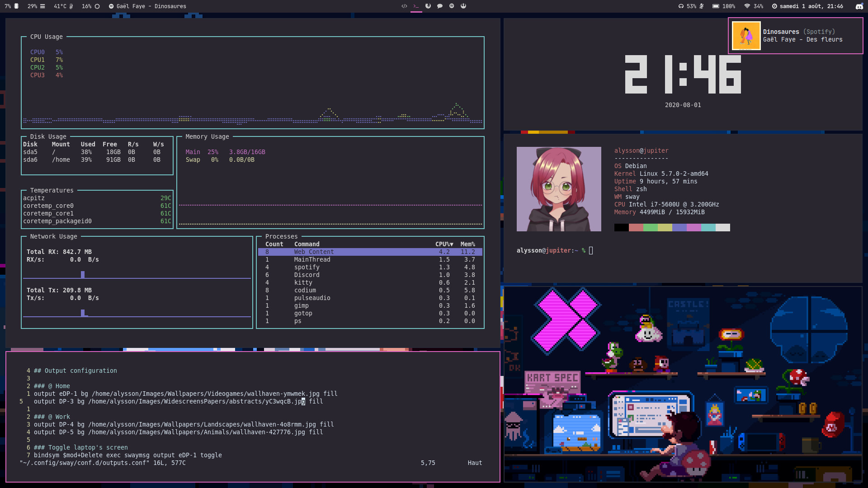Switch to the terminal workspace icon
Image resolution: width=868 pixels, height=488 pixels.
[416, 6]
